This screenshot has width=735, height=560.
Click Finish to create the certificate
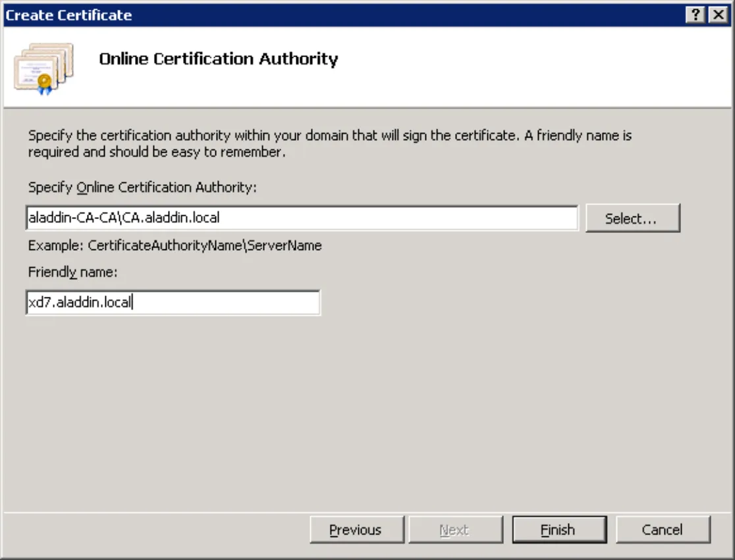coord(559,530)
